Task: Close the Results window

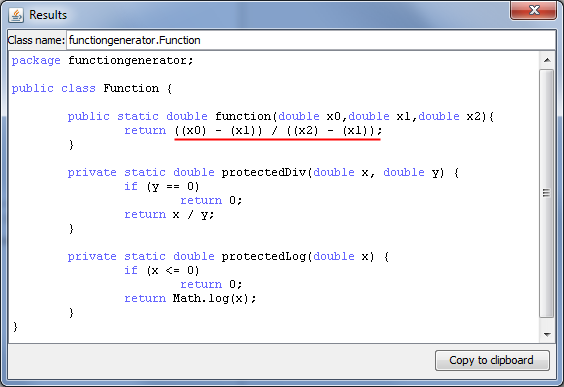Action: click(534, 10)
